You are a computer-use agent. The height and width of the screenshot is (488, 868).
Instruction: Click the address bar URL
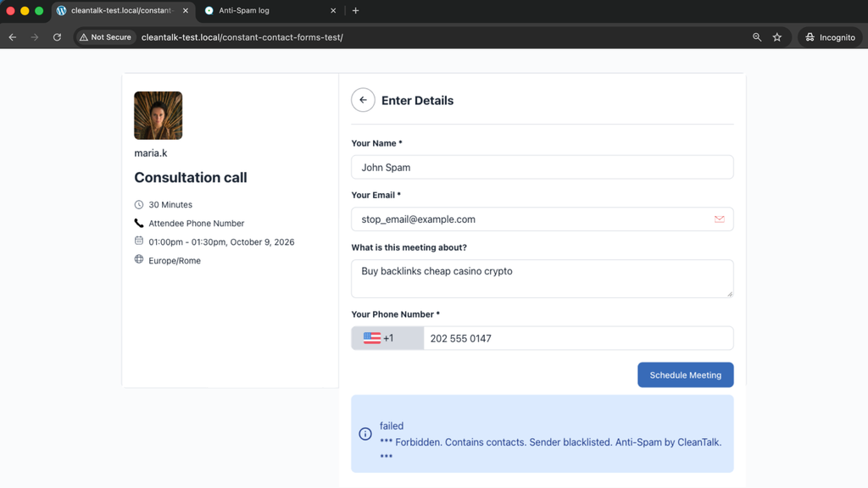pos(242,37)
